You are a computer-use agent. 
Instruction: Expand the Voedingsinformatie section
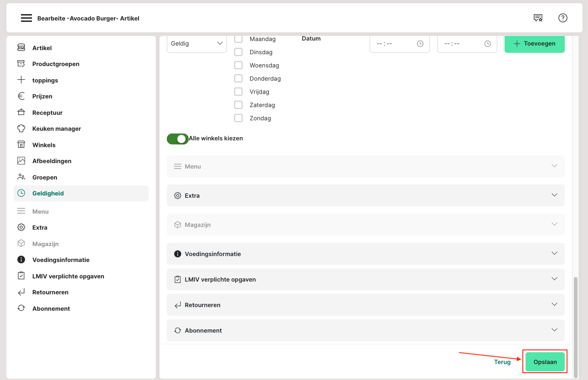(366, 254)
